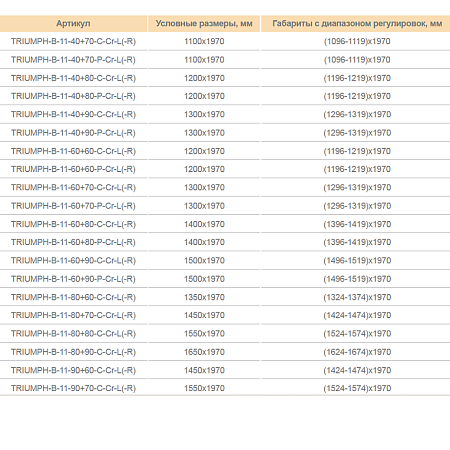Select article TRIUMPH-B-11-90+70-C-Cr-L(-R)
450x450 pixels.
(73, 388)
